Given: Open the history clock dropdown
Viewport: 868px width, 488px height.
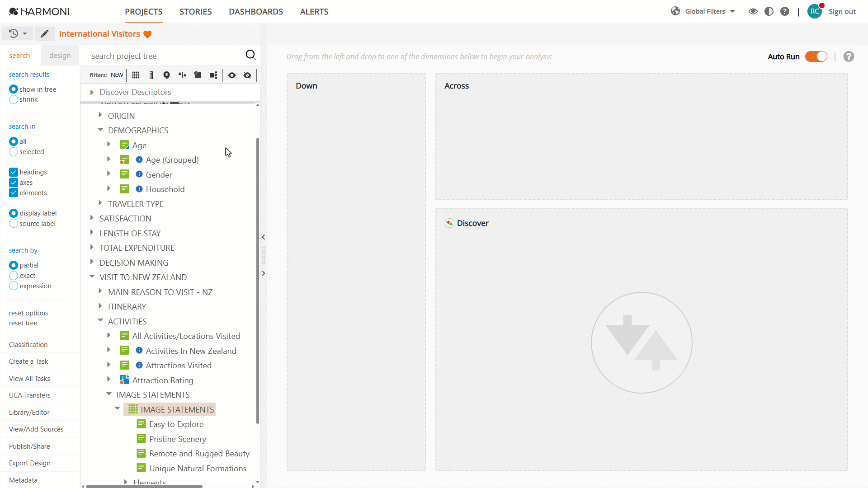Looking at the screenshot, I should point(18,33).
